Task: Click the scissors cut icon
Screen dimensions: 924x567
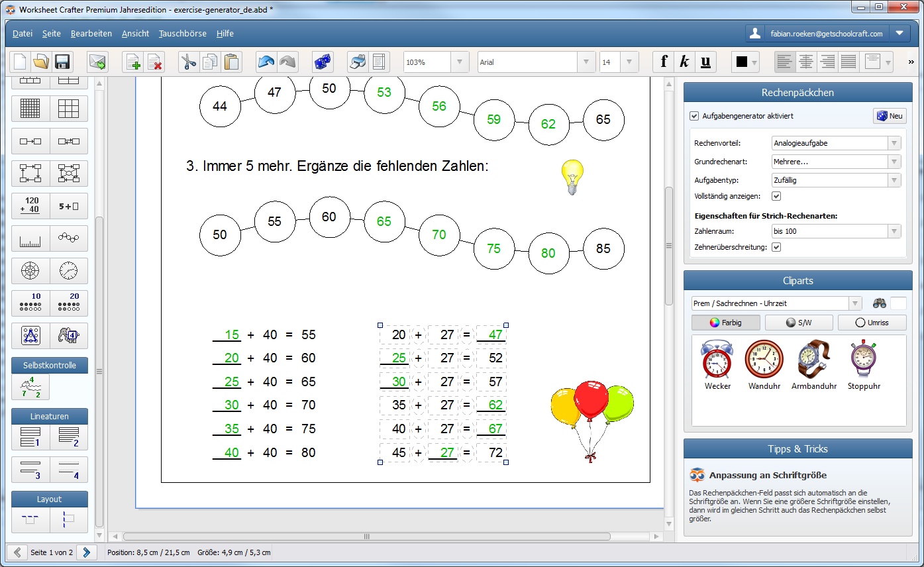Action: tap(189, 62)
